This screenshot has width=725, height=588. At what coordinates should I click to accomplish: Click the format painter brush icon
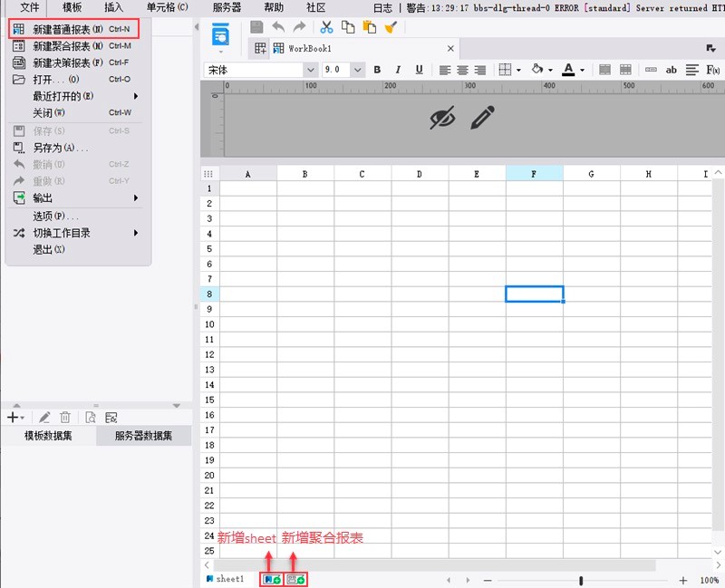(391, 27)
